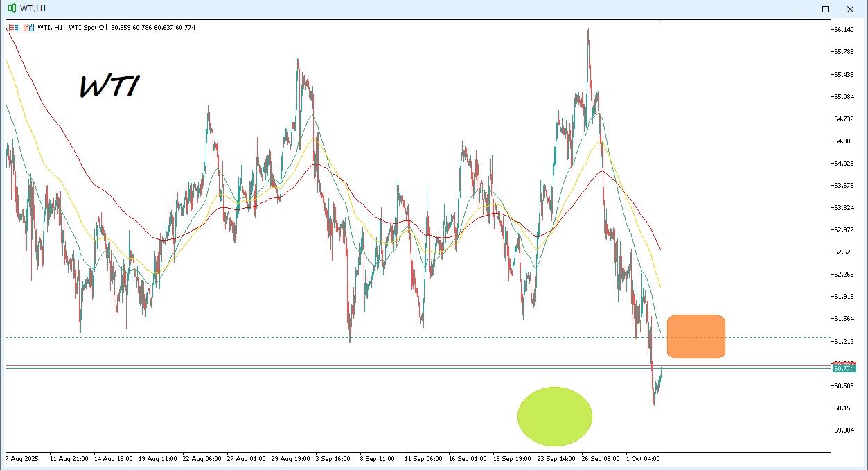
Task: Click the WTI,H1 window title text
Action: 35,9
